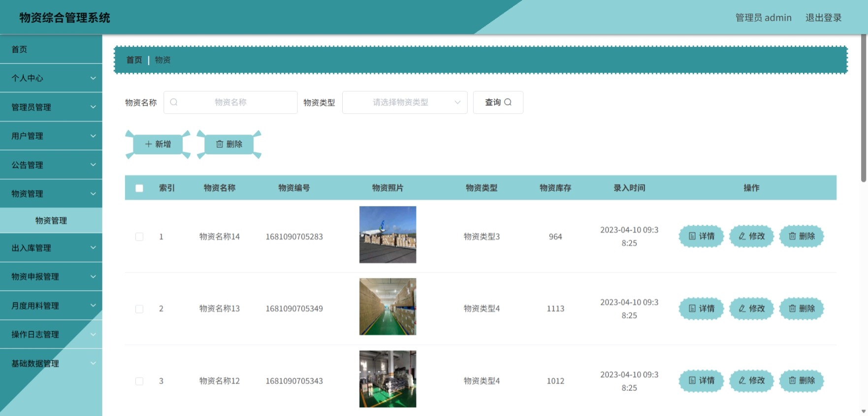
Task: Click 详情 document icon for 物资名称13
Action: (692, 309)
